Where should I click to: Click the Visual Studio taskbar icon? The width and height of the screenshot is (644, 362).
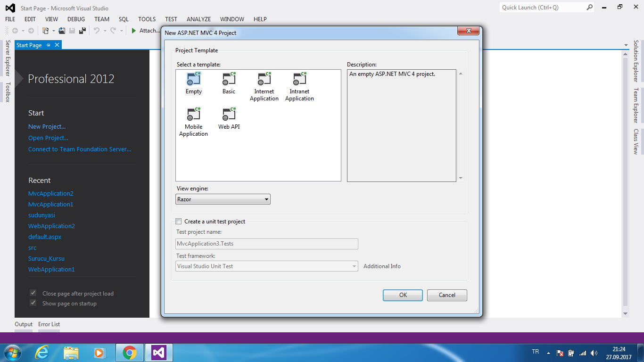[159, 353]
